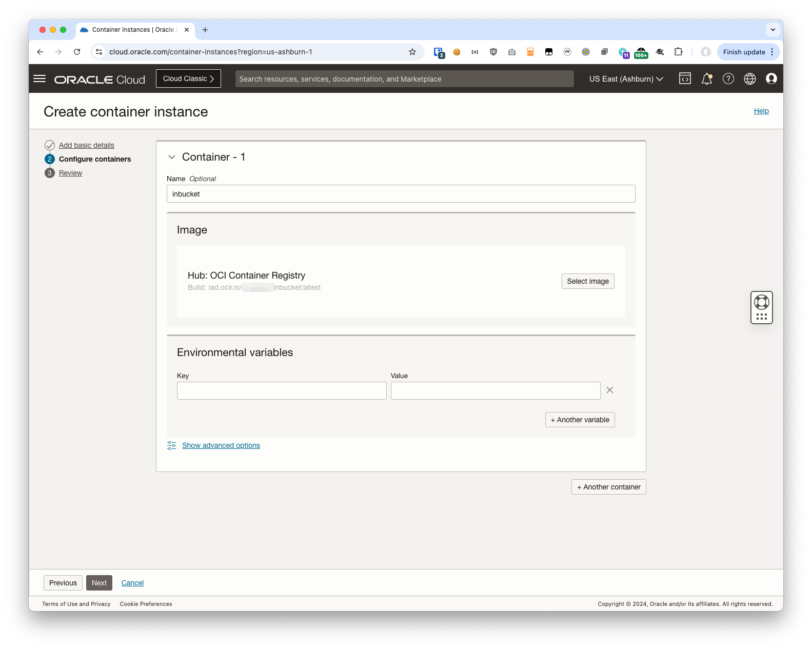Open the browser extensions puzzle icon
The height and width of the screenshot is (649, 812).
pos(678,52)
